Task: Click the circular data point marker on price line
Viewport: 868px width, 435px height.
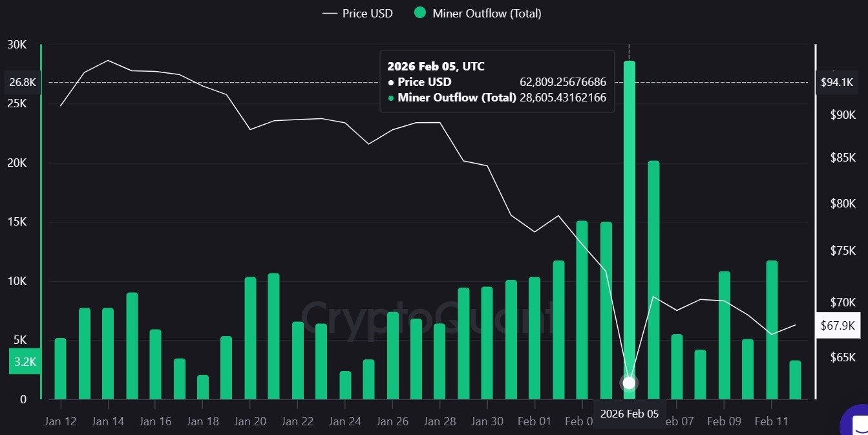Action: 628,383
